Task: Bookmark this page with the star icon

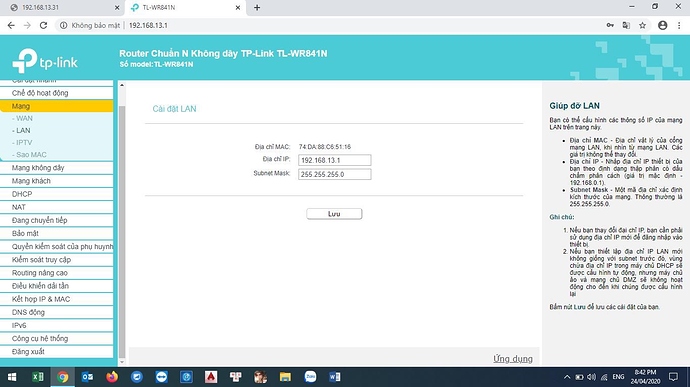Action: coord(642,26)
